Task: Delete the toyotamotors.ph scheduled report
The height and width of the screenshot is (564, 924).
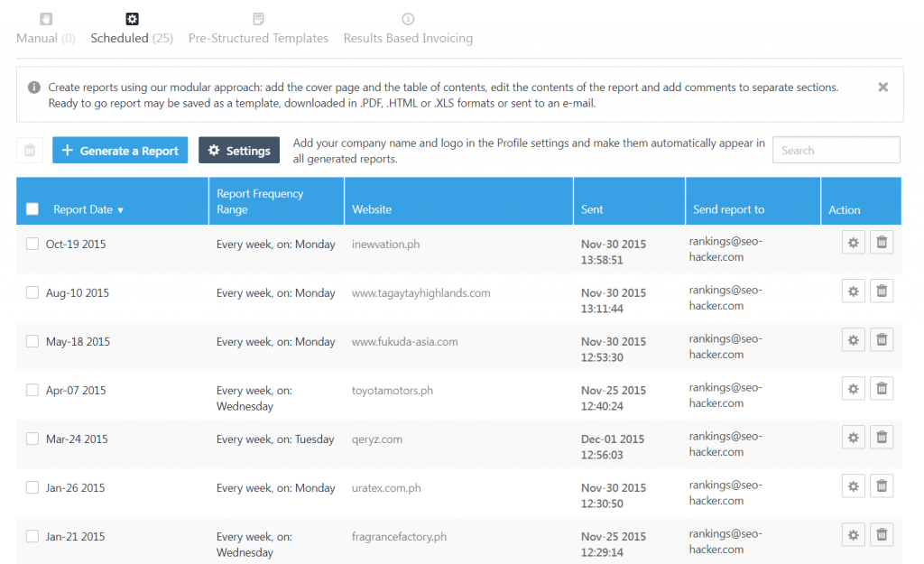Action: point(882,388)
